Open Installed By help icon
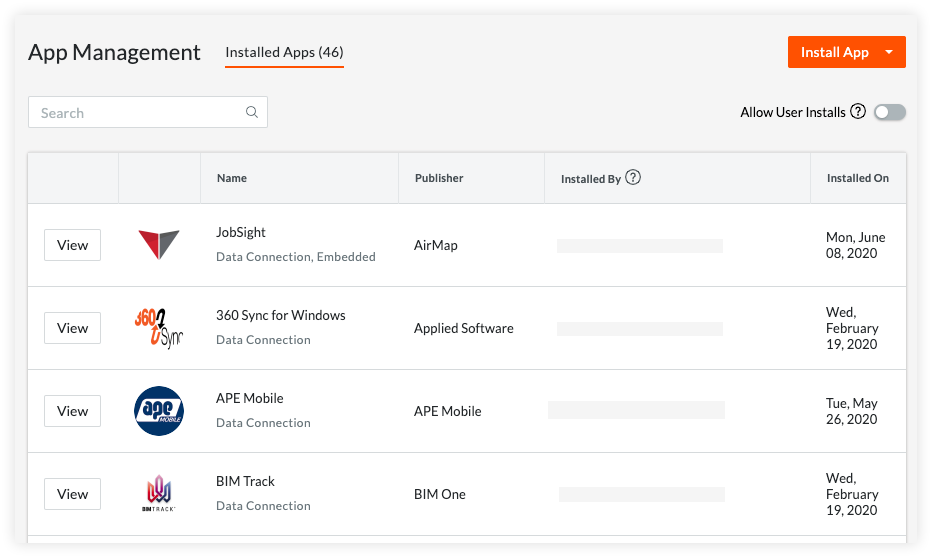 pos(633,177)
